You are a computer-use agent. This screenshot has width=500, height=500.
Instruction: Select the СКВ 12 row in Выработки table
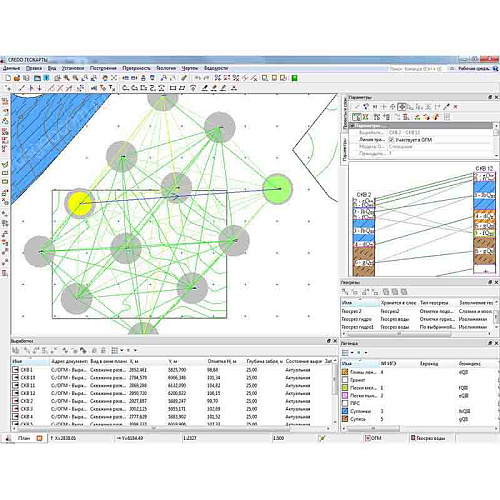click(x=172, y=393)
